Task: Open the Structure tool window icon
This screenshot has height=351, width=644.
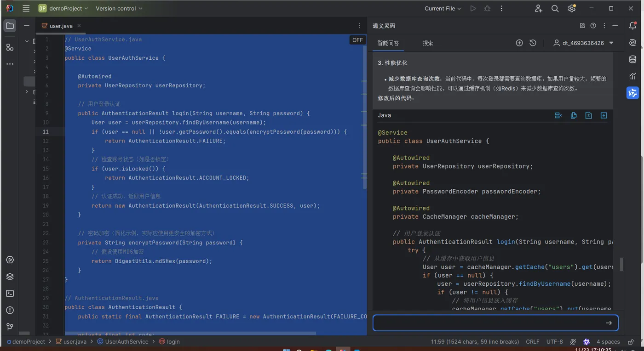Action: click(x=10, y=47)
